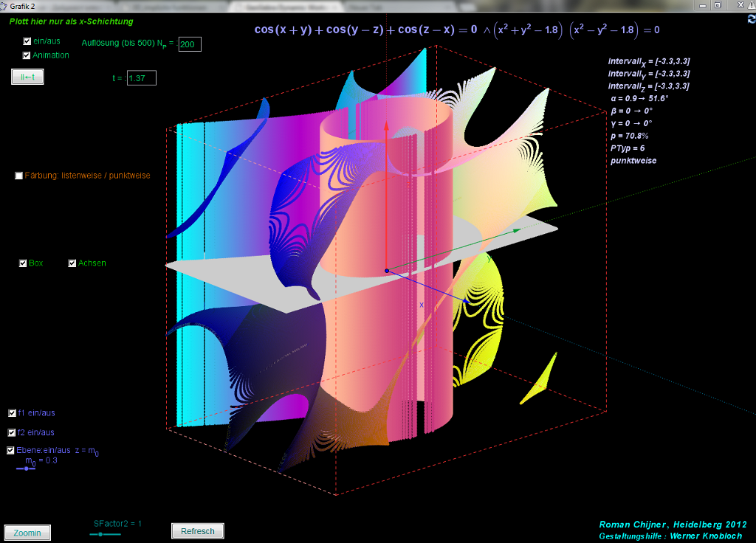This screenshot has width=756, height=543.
Task: Select the t value input box
Action: [x=141, y=78]
